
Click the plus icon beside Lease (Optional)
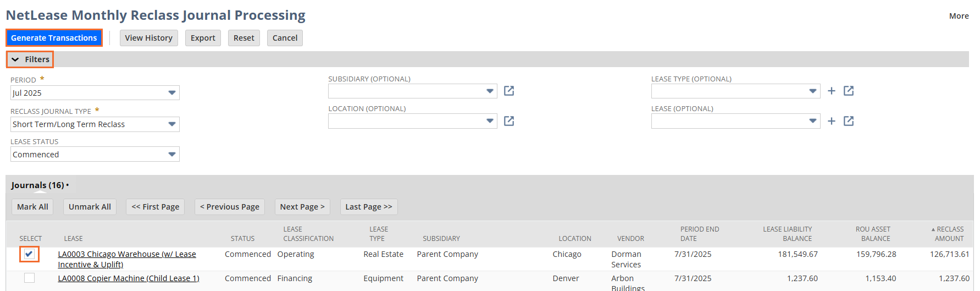(832, 121)
